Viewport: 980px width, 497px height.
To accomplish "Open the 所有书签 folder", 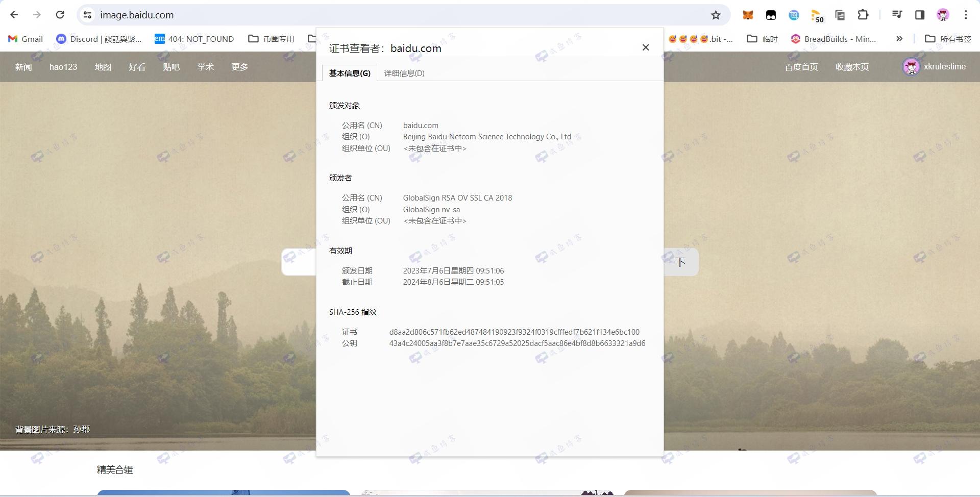I will (948, 39).
